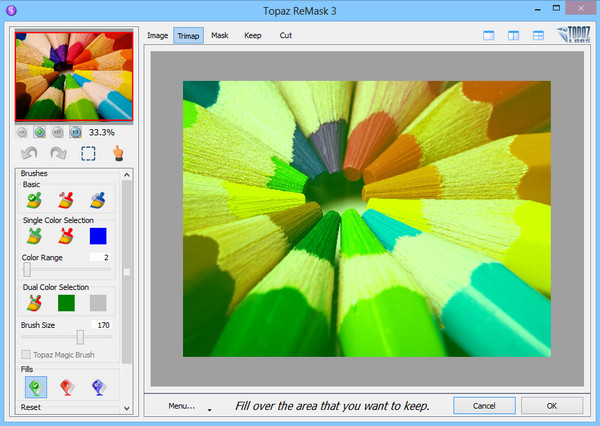Select the dashed rectangle selection tool
The width and height of the screenshot is (600, 426).
(x=88, y=154)
